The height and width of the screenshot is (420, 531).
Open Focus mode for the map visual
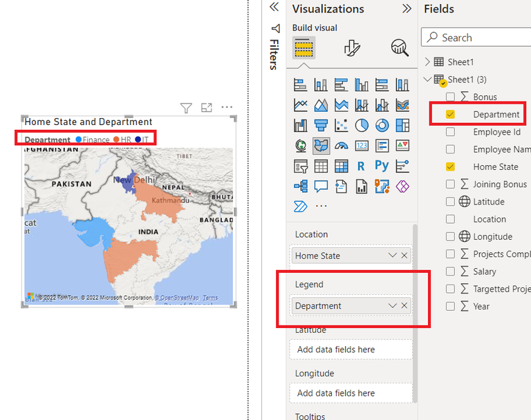pyautogui.click(x=207, y=108)
